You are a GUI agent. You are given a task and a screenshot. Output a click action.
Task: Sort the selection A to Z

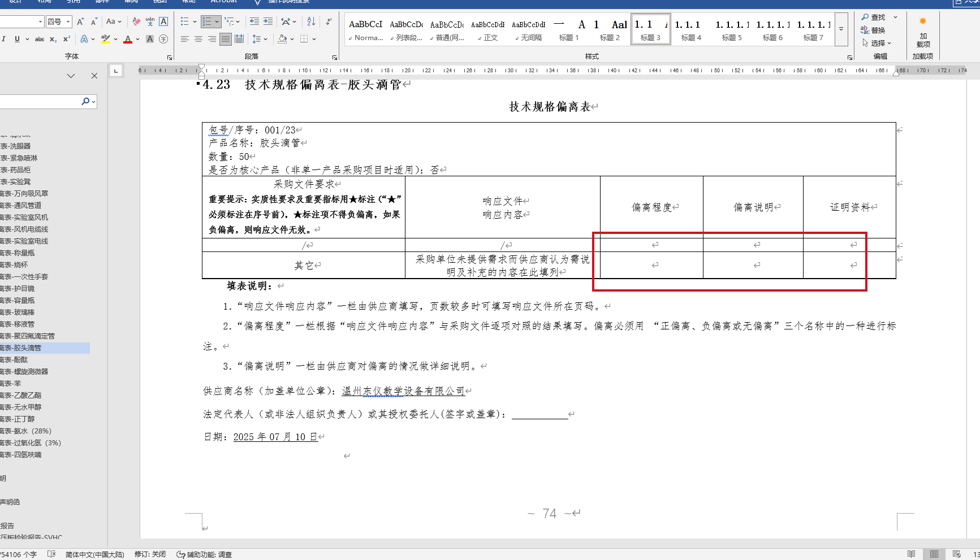[311, 21]
